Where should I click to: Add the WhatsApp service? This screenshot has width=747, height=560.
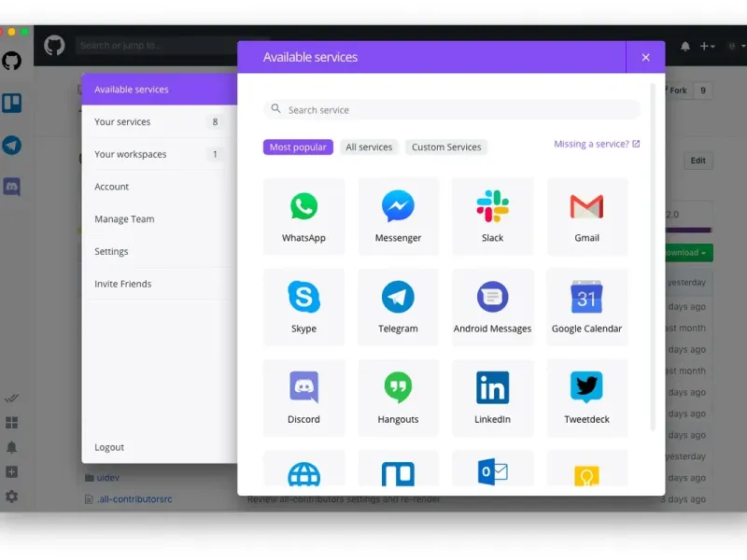click(x=303, y=217)
